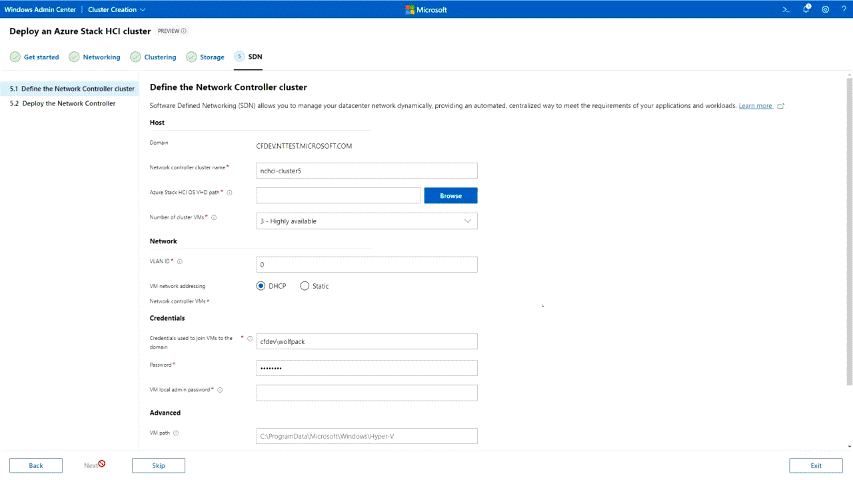This screenshot has height=480, width=853.
Task: Click the Back button
Action: coord(36,465)
